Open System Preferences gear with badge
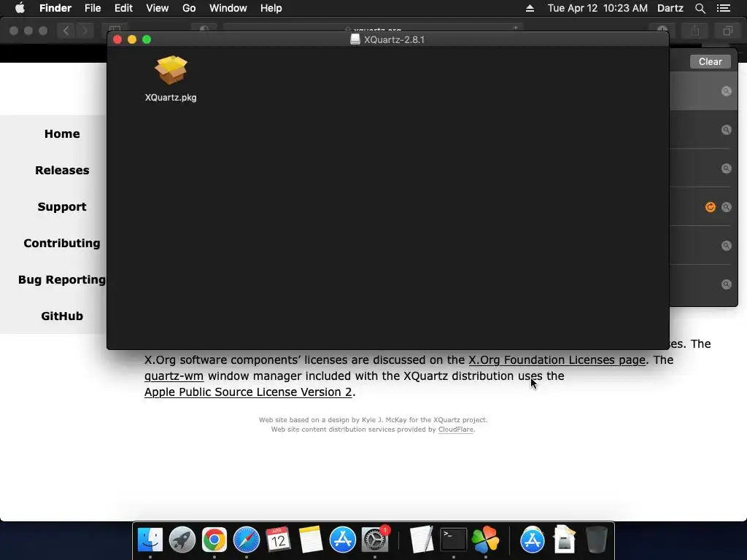 click(x=375, y=540)
